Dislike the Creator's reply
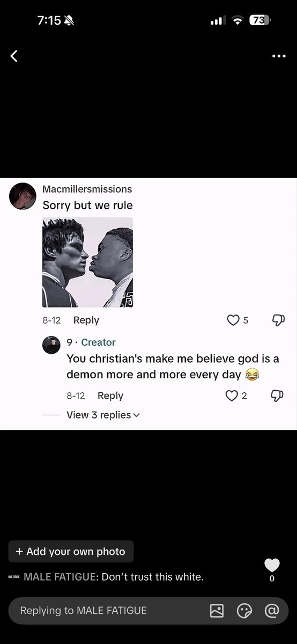Image resolution: width=297 pixels, height=644 pixels. pos(278,396)
